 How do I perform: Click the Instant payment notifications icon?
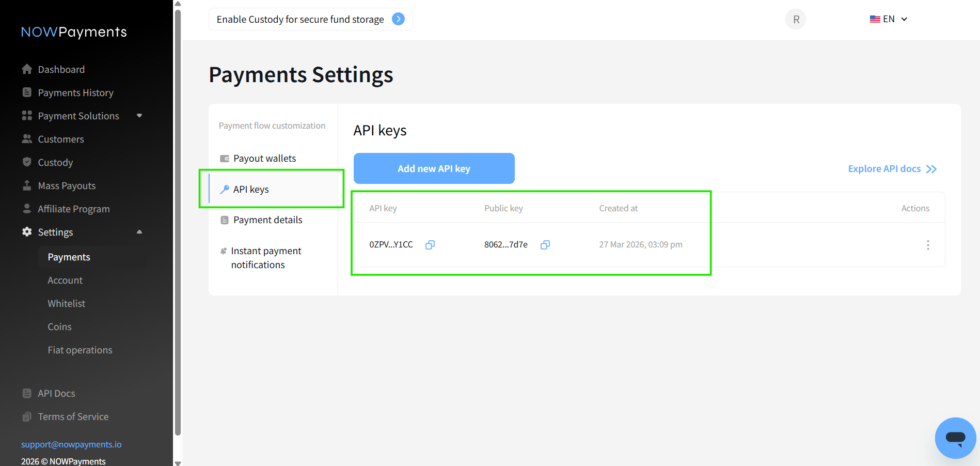coord(224,251)
